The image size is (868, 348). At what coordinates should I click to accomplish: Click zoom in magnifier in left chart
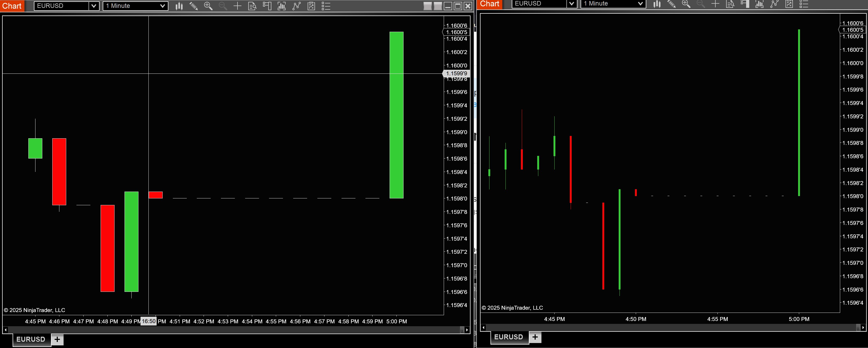coord(208,6)
